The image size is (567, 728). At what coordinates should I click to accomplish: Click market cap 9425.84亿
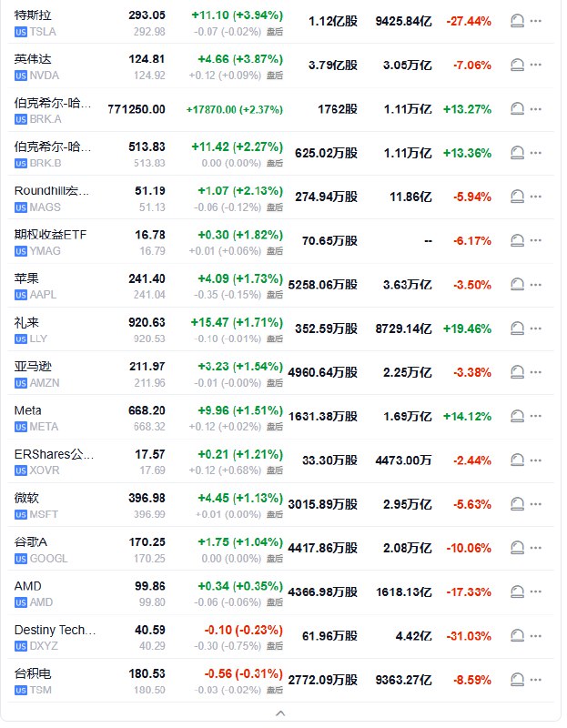403,21
